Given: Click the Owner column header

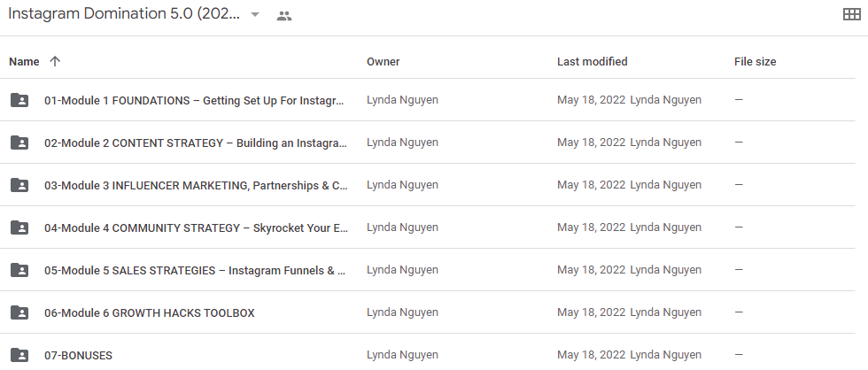Looking at the screenshot, I should pos(383,62).
